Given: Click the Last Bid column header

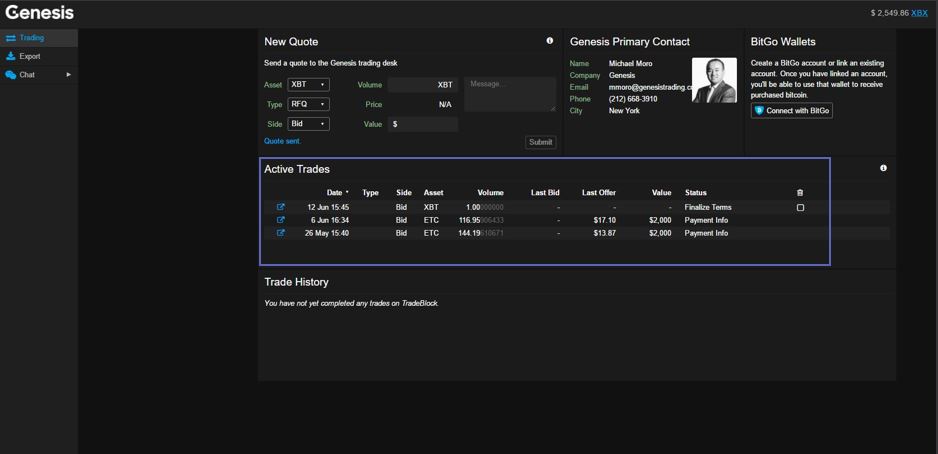Looking at the screenshot, I should click(545, 193).
